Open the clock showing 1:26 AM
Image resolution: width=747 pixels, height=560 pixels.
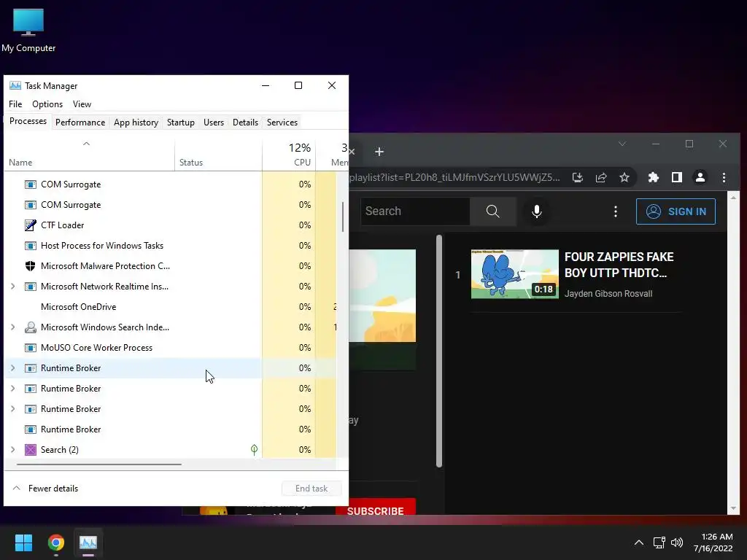[713, 542]
